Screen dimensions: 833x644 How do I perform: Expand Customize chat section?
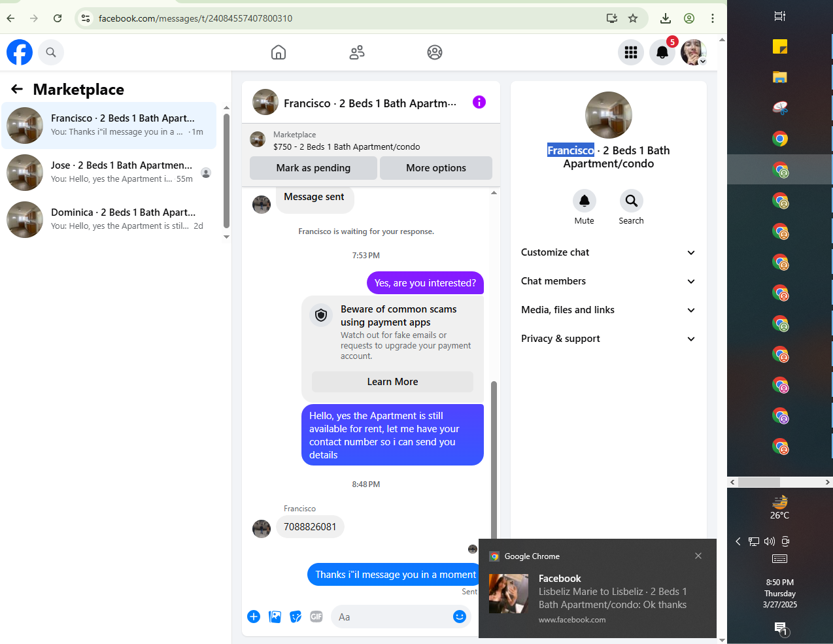click(x=608, y=252)
